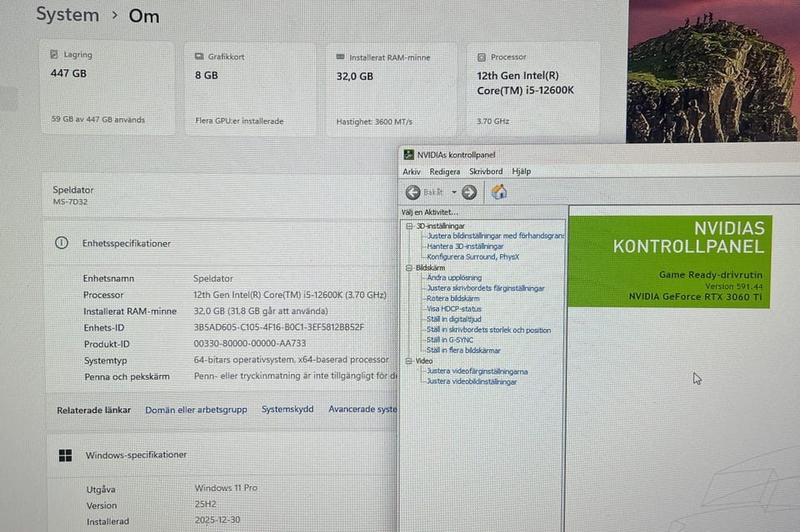This screenshot has width=800, height=532.
Task: Click the Forward navigation arrow
Action: pyautogui.click(x=468, y=191)
